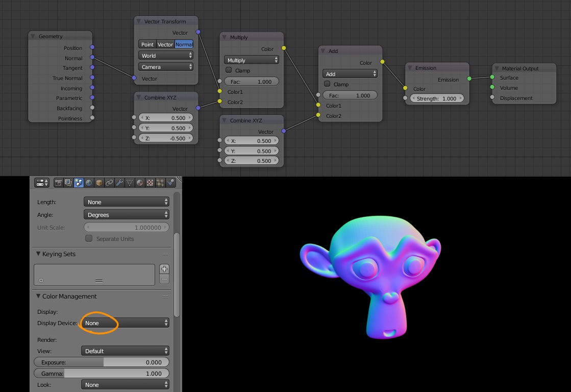The width and height of the screenshot is (571, 392).
Task: Switch Vector Transform to Point mode
Action: coord(147,44)
